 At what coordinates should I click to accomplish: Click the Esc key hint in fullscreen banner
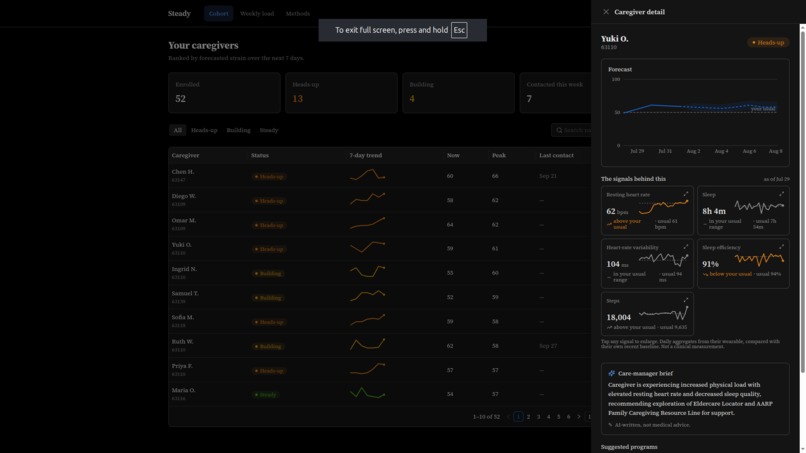point(459,30)
